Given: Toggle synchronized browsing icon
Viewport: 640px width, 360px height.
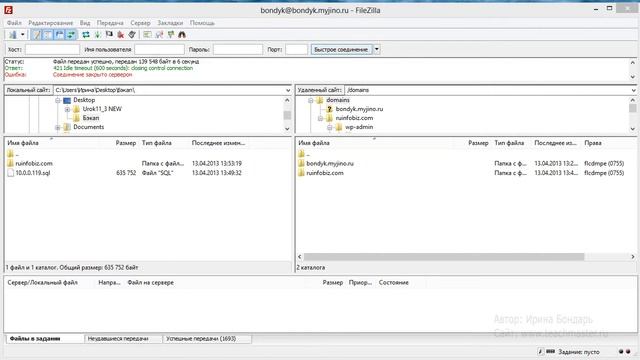Looking at the screenshot, I should [171, 35].
